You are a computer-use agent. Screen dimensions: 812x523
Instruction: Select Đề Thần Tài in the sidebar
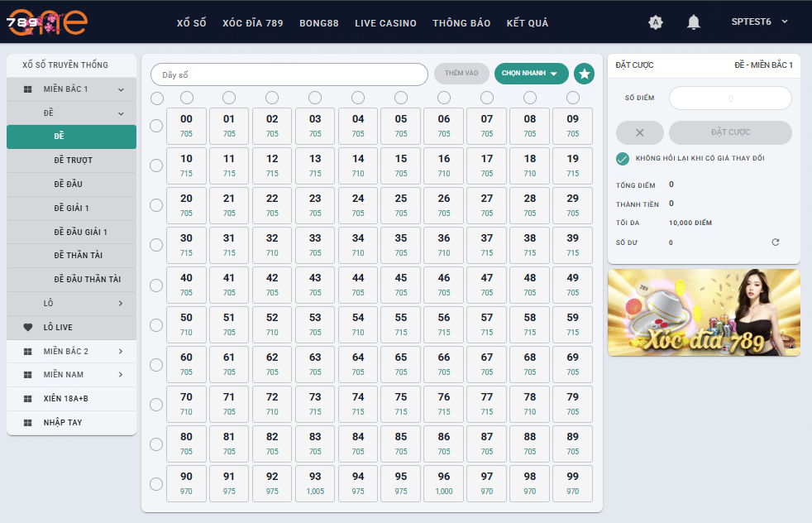click(71, 256)
